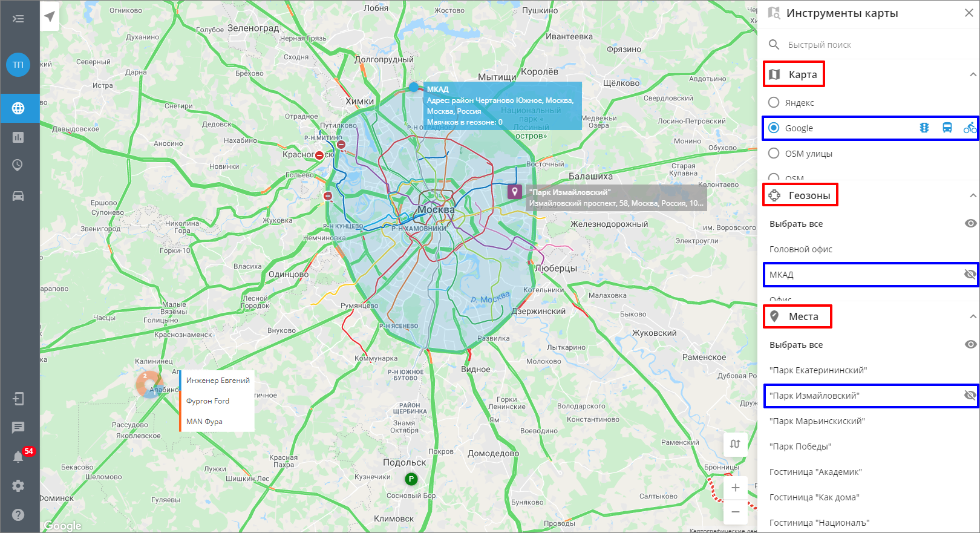The image size is (980, 533).
Task: Click the location arrow button on map
Action: coord(50,16)
